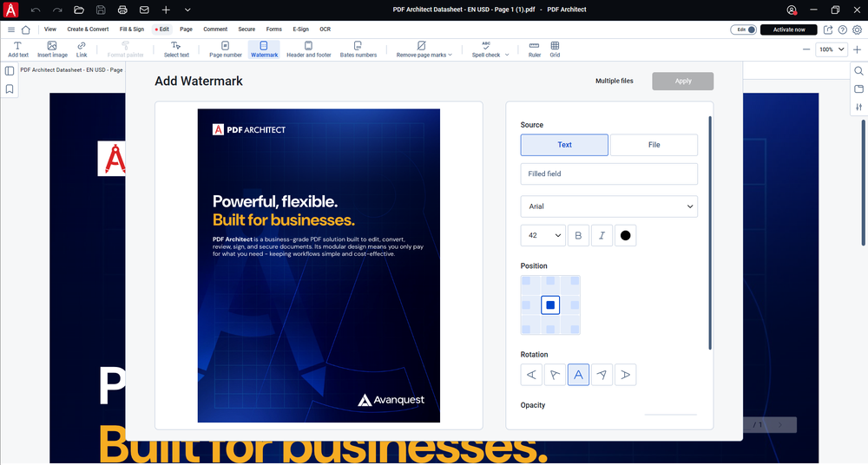Viewport: 868px width, 465px height.
Task: Click the Undo arrow in title bar
Action: pos(36,10)
